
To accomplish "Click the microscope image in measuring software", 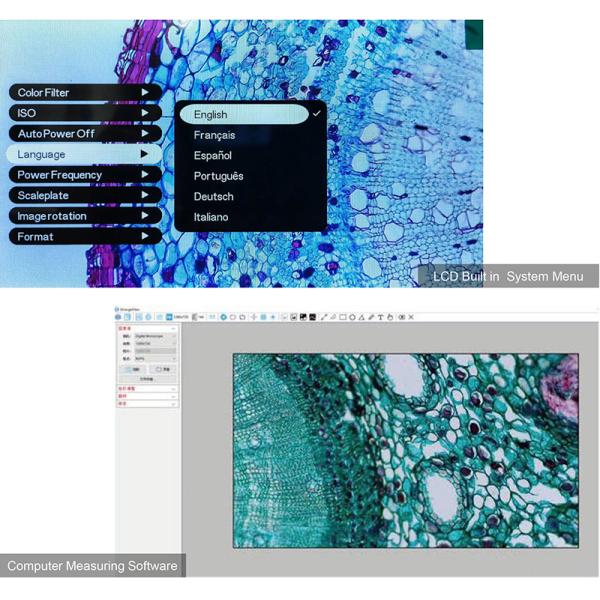I will point(405,449).
